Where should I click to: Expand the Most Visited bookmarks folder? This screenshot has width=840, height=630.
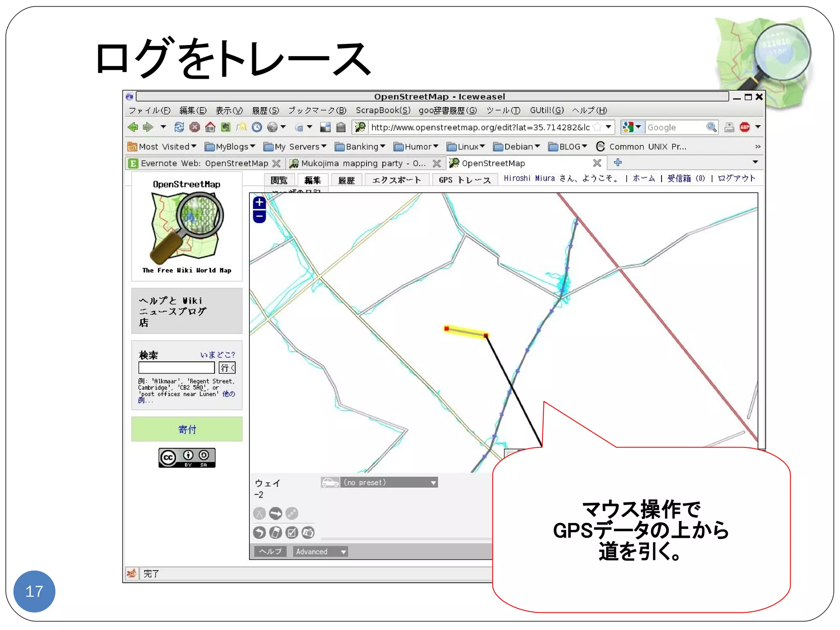point(162,146)
